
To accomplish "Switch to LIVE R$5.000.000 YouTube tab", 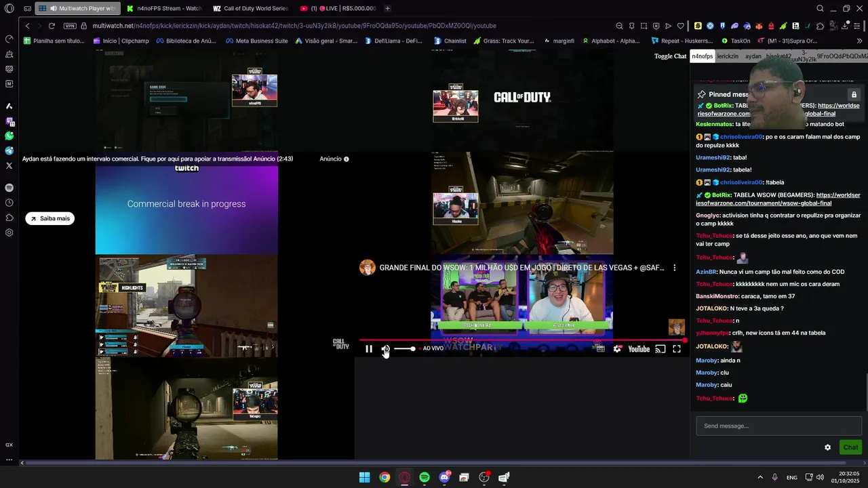I will pos(338,8).
